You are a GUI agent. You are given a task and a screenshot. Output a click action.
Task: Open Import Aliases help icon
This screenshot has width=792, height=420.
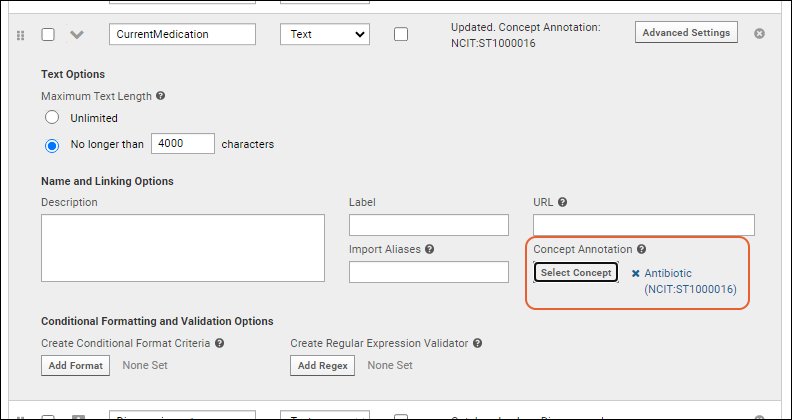[430, 249]
